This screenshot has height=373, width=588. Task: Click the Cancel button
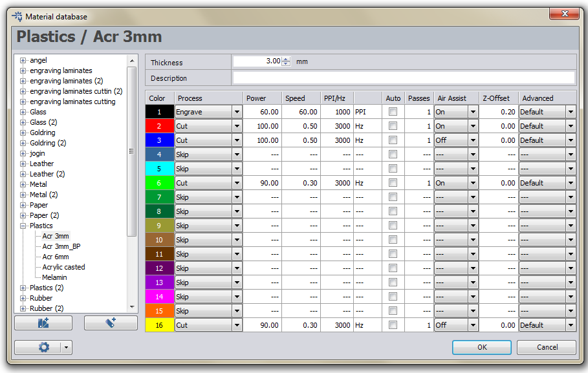coord(547,347)
